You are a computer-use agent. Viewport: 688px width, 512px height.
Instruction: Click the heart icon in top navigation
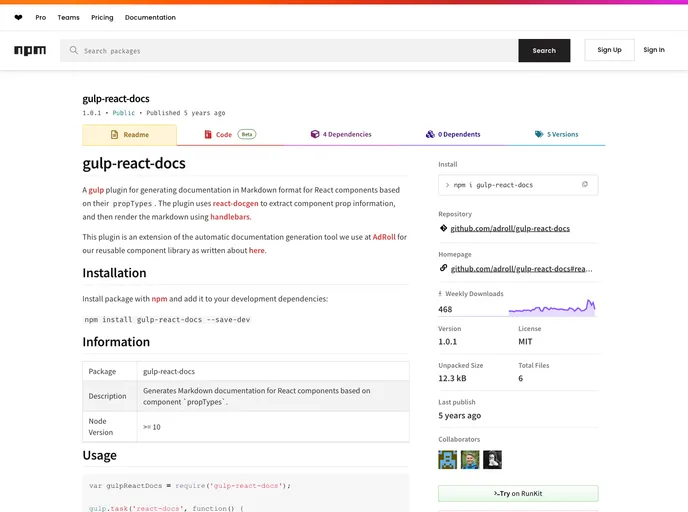pos(18,18)
